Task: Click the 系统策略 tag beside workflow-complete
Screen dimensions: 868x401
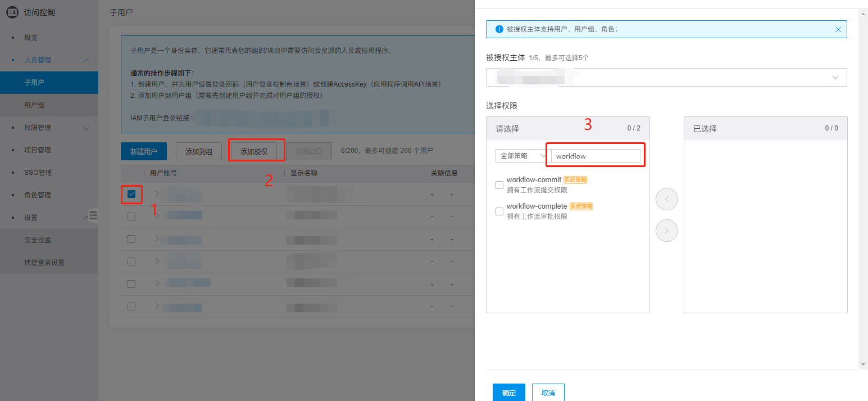Action: click(581, 206)
